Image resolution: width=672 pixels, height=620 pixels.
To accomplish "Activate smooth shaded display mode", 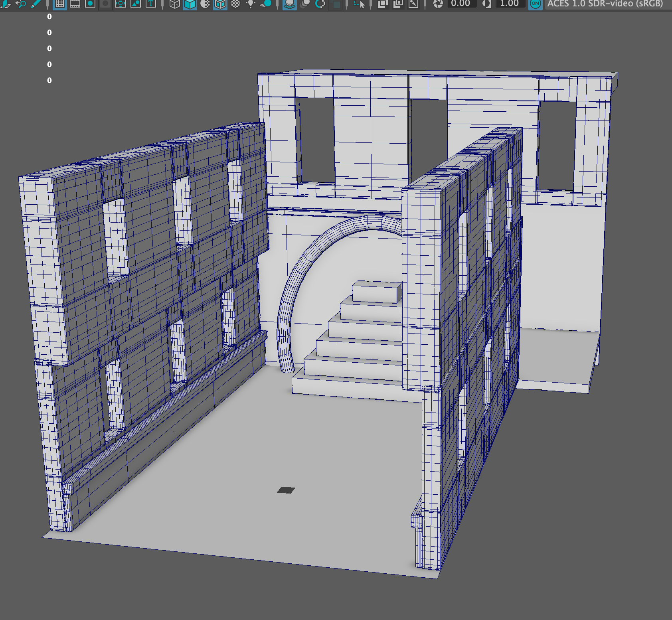I will point(191,5).
